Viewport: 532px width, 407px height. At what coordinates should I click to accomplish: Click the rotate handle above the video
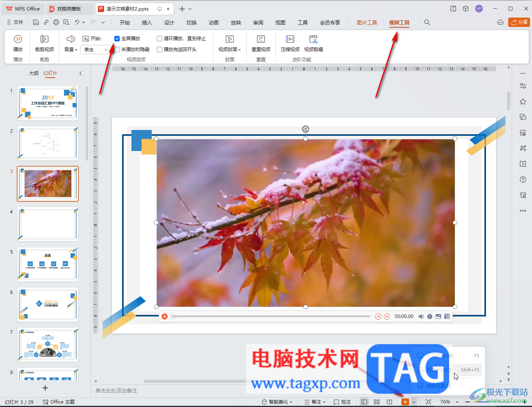(305, 129)
